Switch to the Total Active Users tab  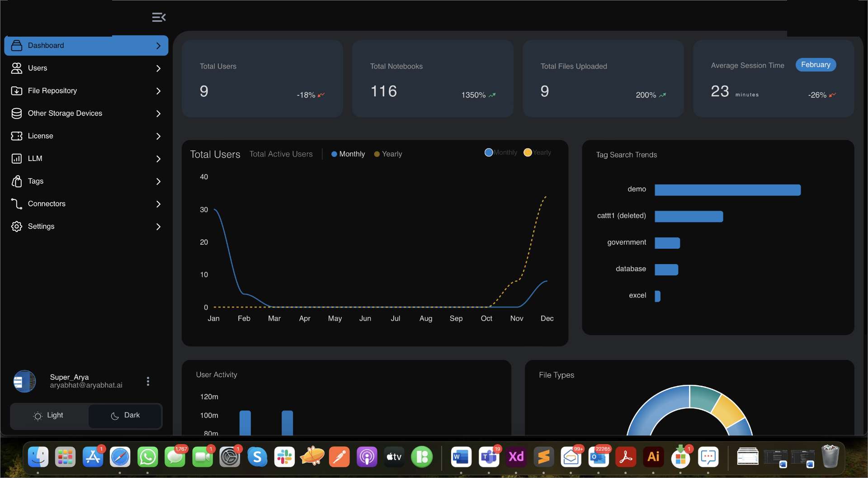pos(281,154)
